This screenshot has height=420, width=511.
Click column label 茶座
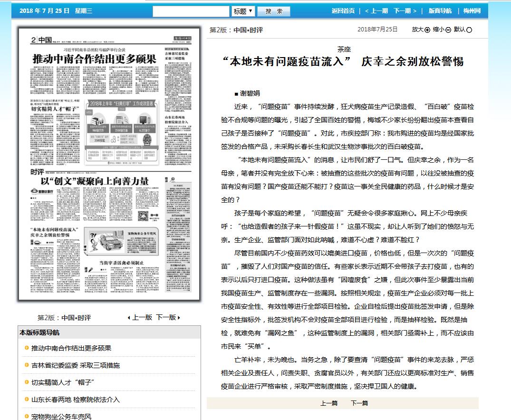tap(344, 49)
